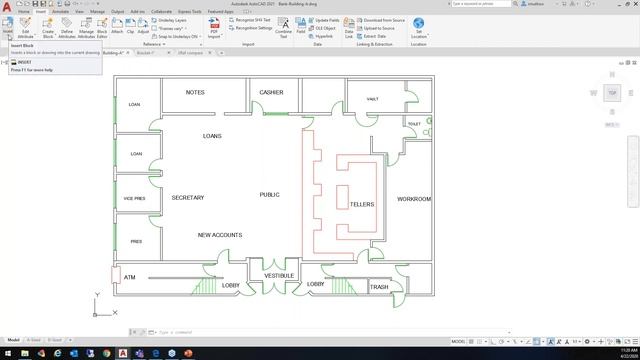This screenshot has height=360, width=640.
Task: Click Download from Source
Action: (381, 20)
